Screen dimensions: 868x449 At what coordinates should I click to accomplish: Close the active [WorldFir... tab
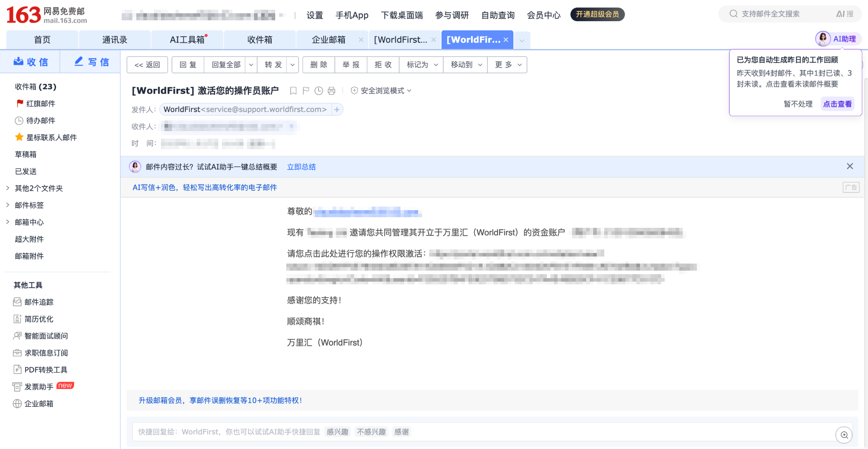point(506,40)
